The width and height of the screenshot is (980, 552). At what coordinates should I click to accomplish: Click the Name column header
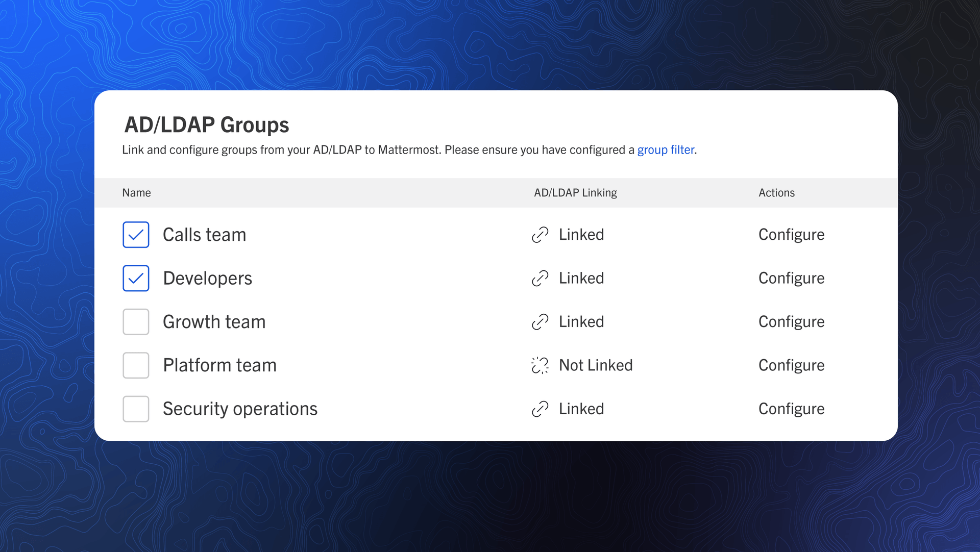coord(136,193)
